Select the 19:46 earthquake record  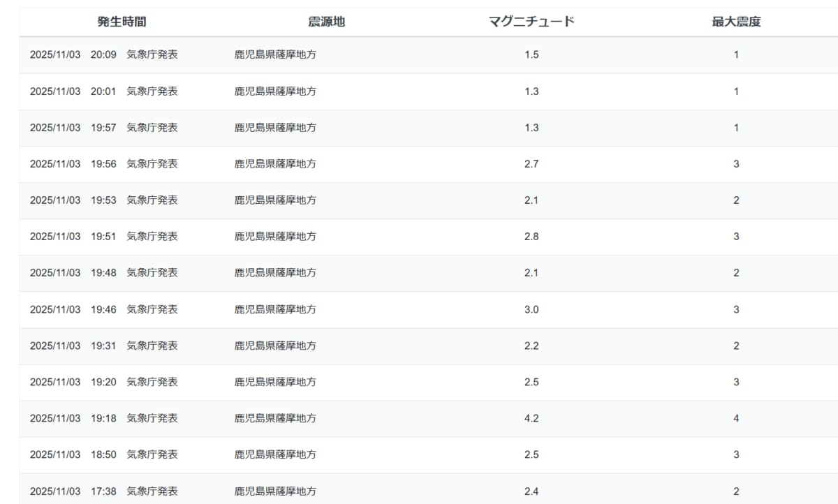click(x=103, y=309)
